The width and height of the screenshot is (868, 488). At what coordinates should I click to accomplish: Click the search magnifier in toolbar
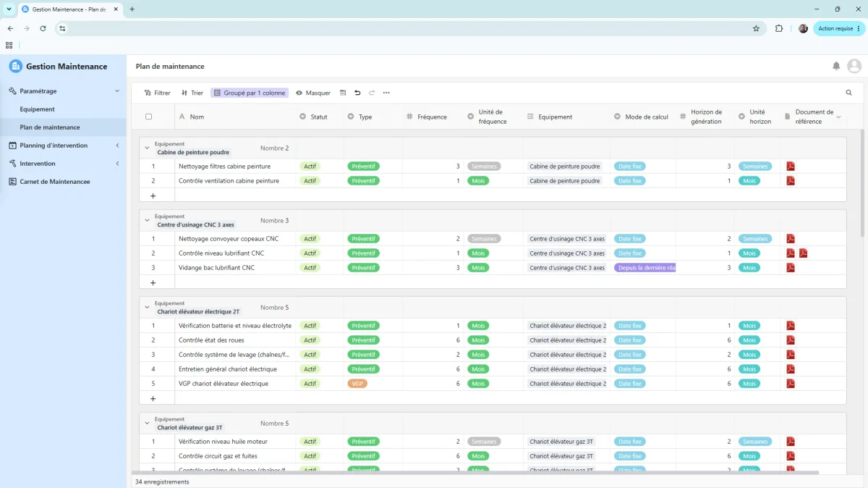849,93
